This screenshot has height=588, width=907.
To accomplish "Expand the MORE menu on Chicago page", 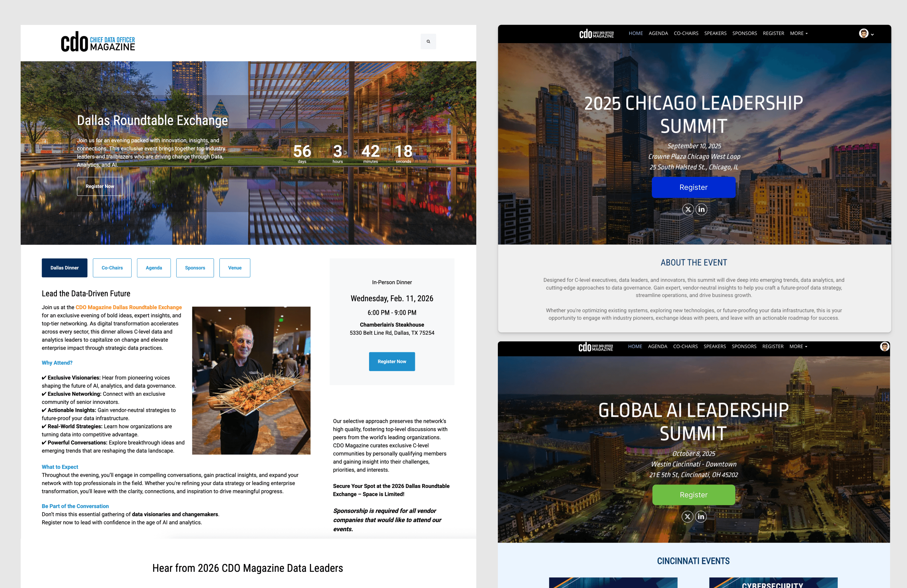I will pyautogui.click(x=798, y=33).
